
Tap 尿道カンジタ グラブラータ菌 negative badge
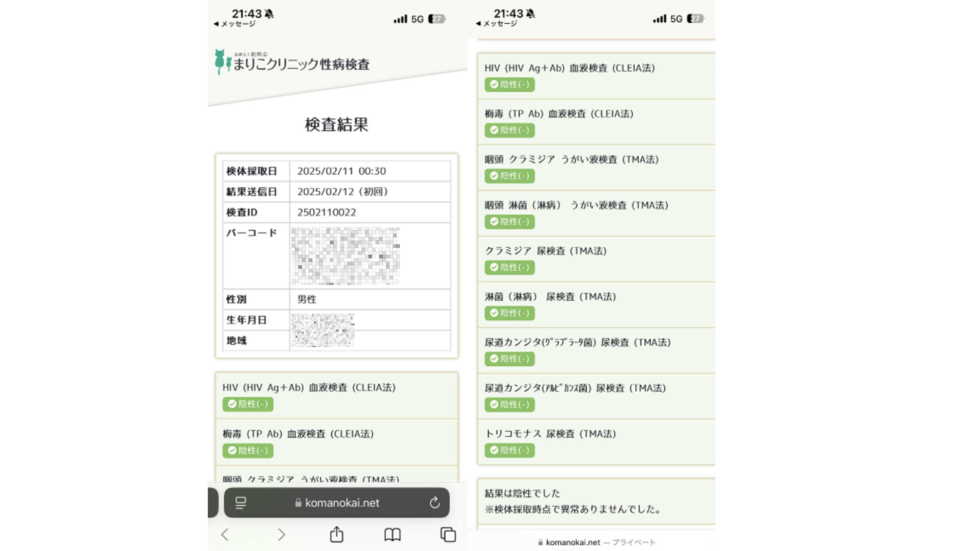pos(510,359)
